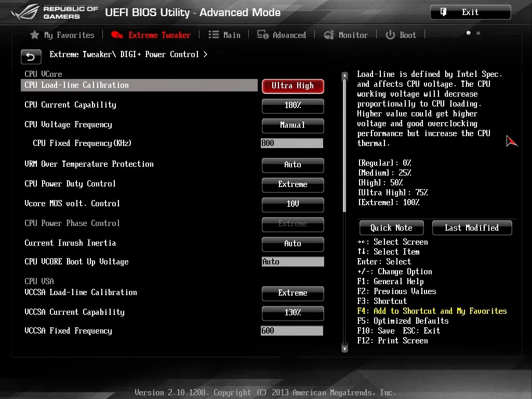Screen dimensions: 532x399
Task: Open Current Inrush Inertia Auto dropdown
Action: point(293,244)
